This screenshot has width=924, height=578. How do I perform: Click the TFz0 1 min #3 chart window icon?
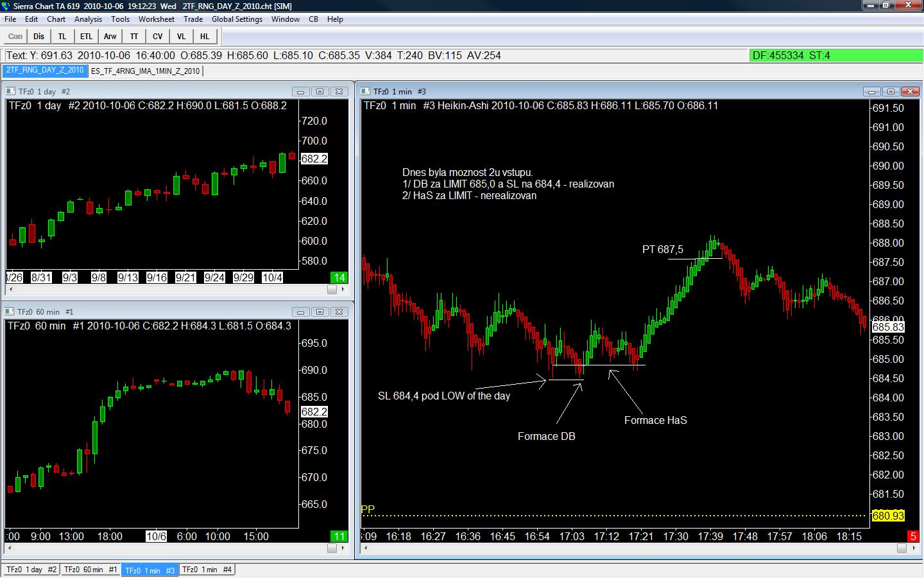[366, 92]
